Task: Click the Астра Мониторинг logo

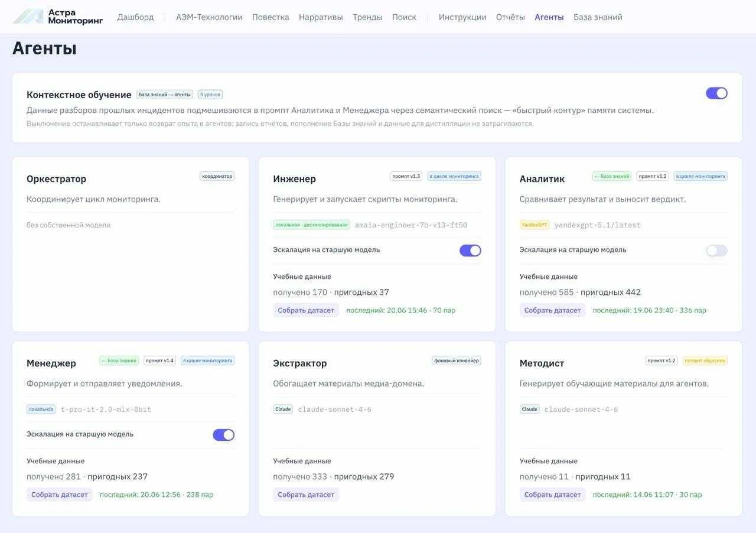Action: coord(58,17)
